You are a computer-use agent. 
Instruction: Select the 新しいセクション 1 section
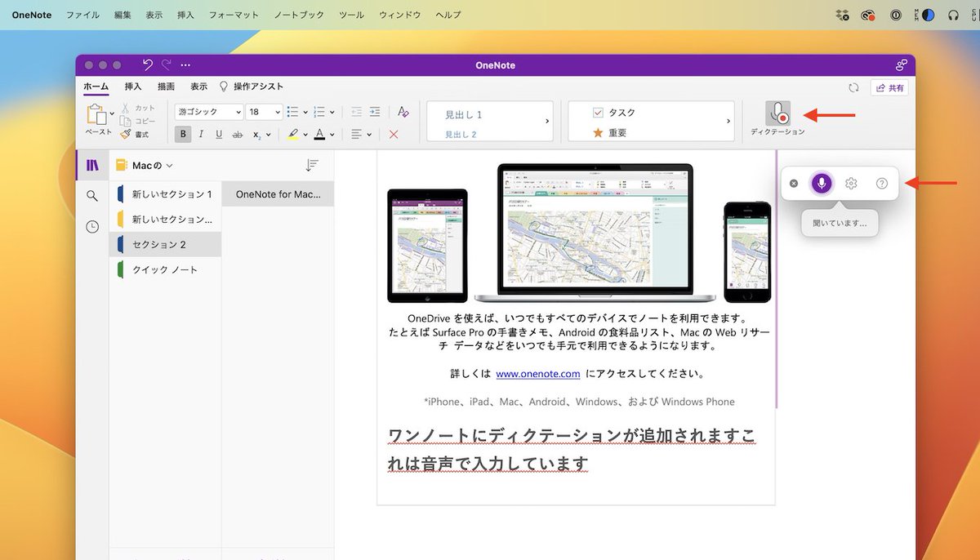(x=165, y=194)
